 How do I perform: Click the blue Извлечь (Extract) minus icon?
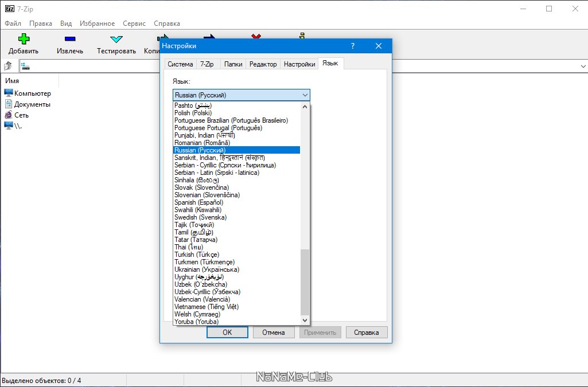[70, 38]
